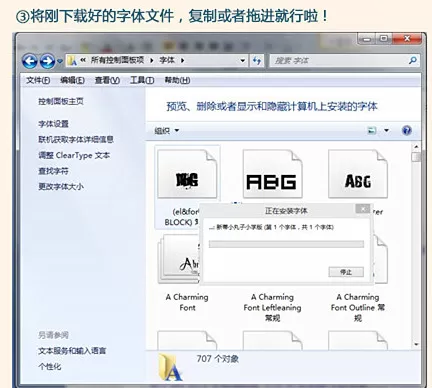The height and width of the screenshot is (388, 432).
Task: Open the 编辑(E) menu
Action: [x=72, y=80]
